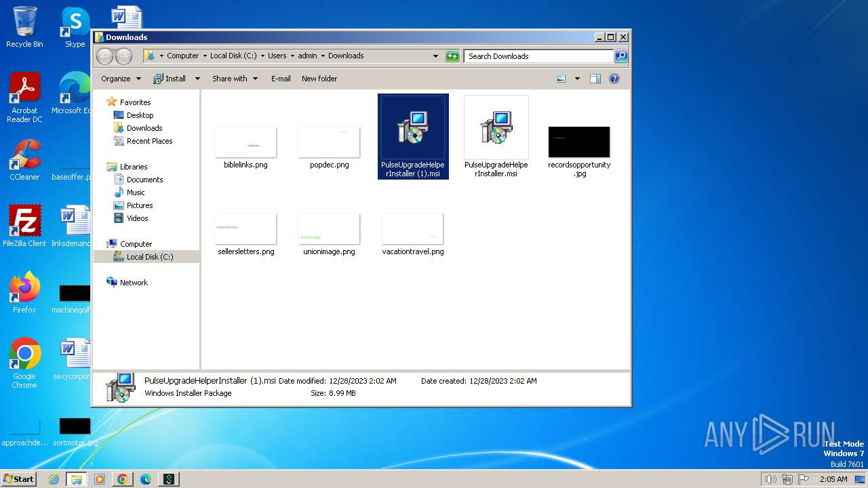The height and width of the screenshot is (488, 868).
Task: Open Explorer help button
Action: click(614, 79)
